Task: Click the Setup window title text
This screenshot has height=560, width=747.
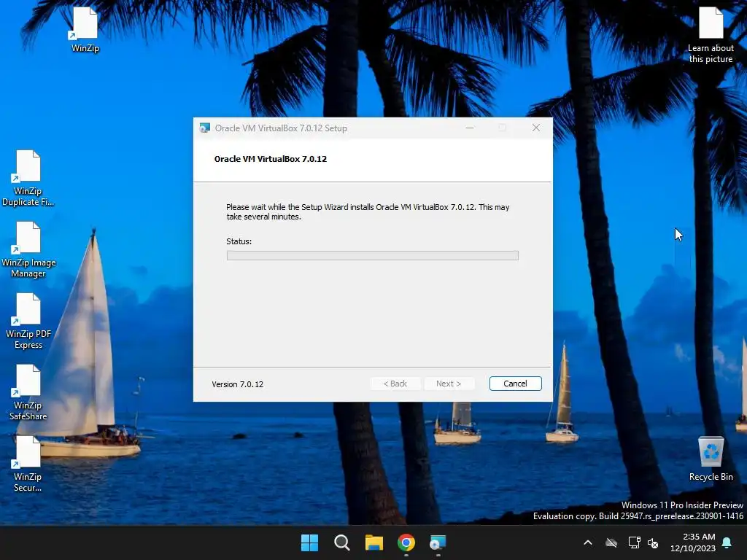Action: click(281, 128)
